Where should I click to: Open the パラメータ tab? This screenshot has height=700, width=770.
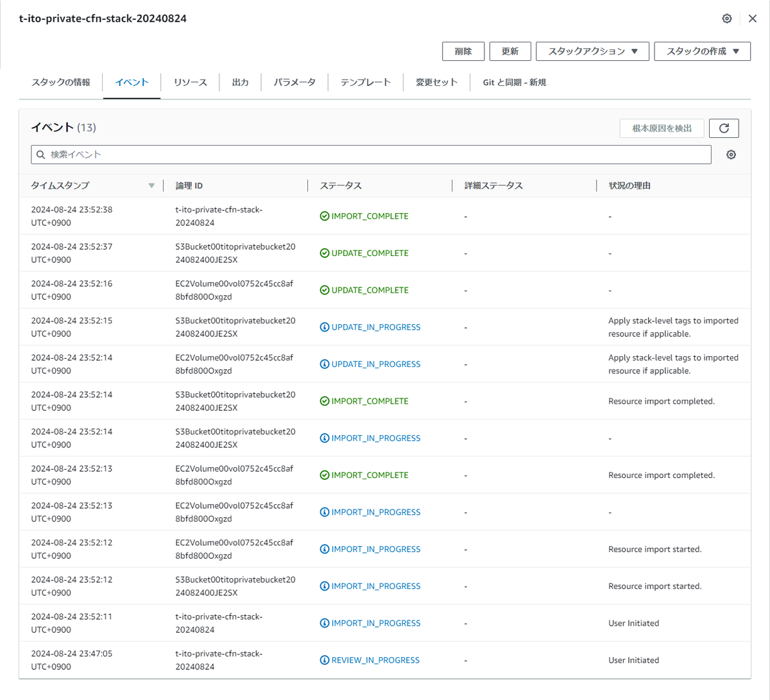(x=295, y=82)
